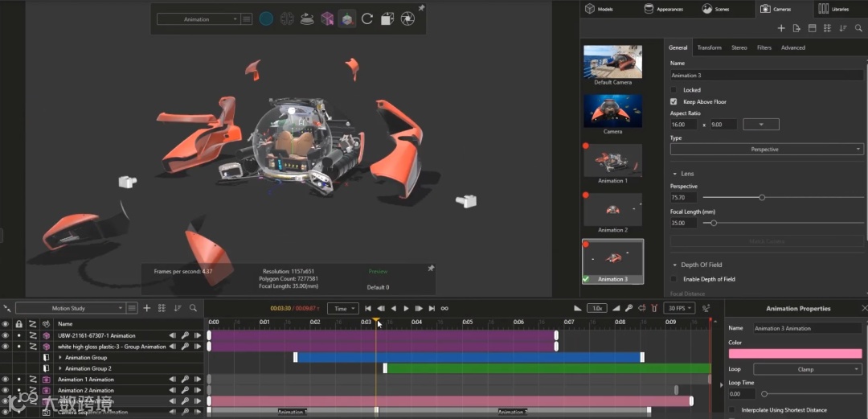
Task: Click the blue sphere render mode icon
Action: [x=266, y=19]
